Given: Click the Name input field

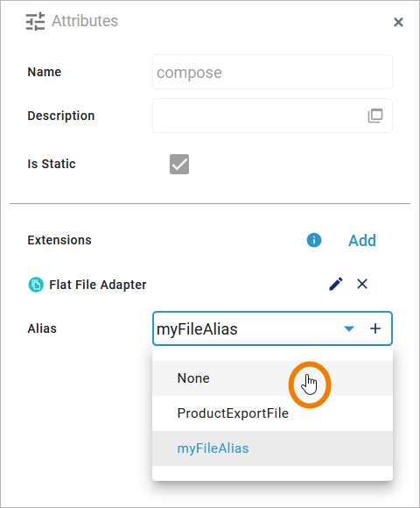Looking at the screenshot, I should tap(272, 72).
